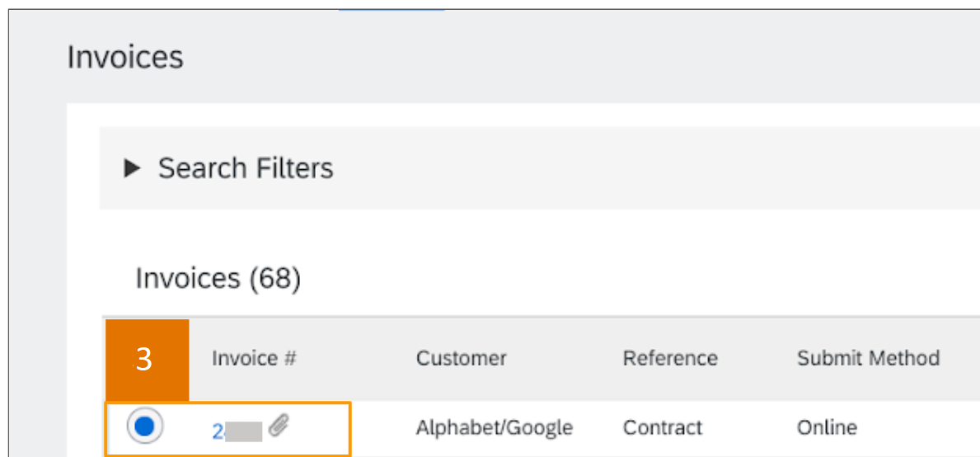Viewport: 980px width, 457px height.
Task: Click the Search Filters label text
Action: click(246, 168)
